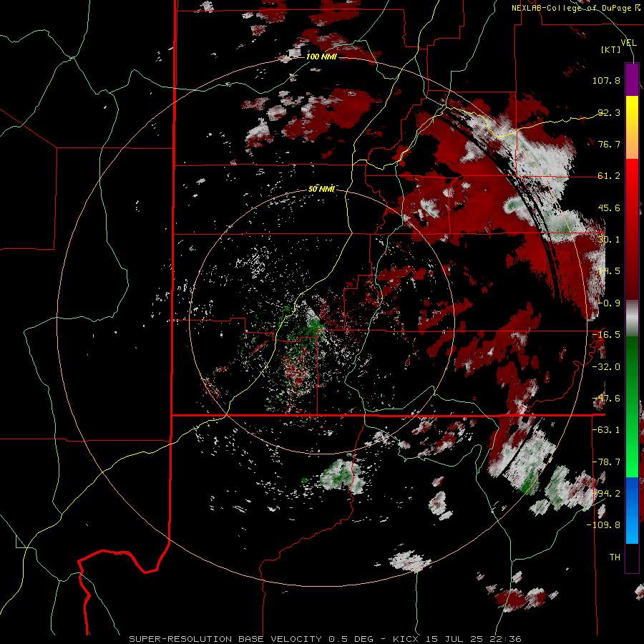Click the TH label on the legend
644x644 pixels.
tap(615, 557)
